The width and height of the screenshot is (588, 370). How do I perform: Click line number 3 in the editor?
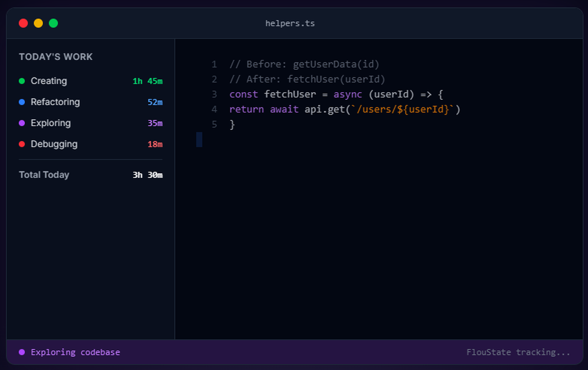click(214, 94)
